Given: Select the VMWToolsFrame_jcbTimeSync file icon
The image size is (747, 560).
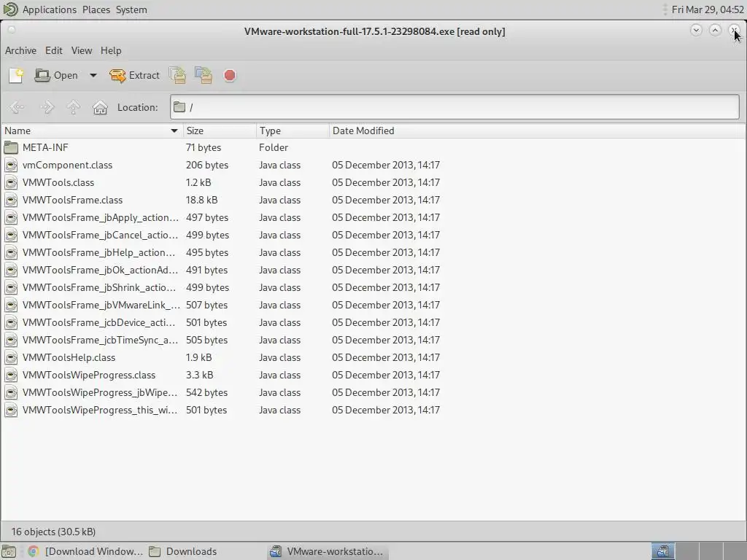Looking at the screenshot, I should [11, 340].
